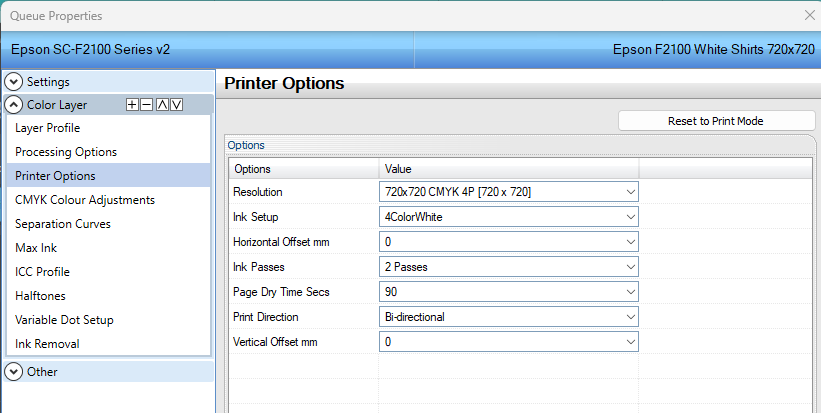Click the Ink Passes row label
Viewport: 821px width, 413px height.
coord(259,267)
